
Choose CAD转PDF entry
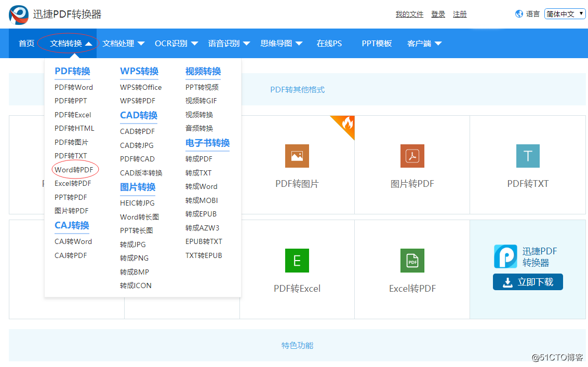coord(137,131)
